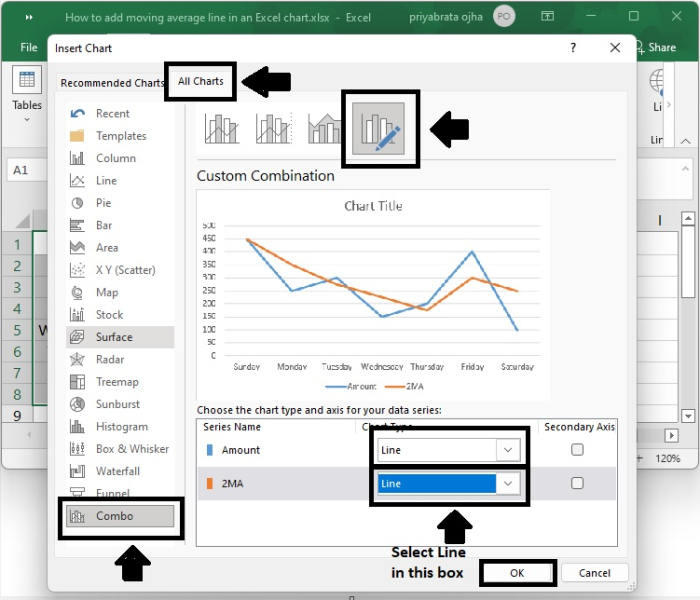Choose Clustered Column - Line on Secondary Axis

click(273, 129)
